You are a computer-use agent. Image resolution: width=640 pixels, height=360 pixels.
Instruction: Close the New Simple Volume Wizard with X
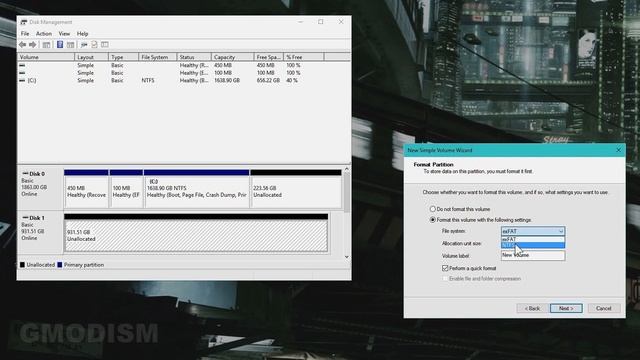point(618,150)
